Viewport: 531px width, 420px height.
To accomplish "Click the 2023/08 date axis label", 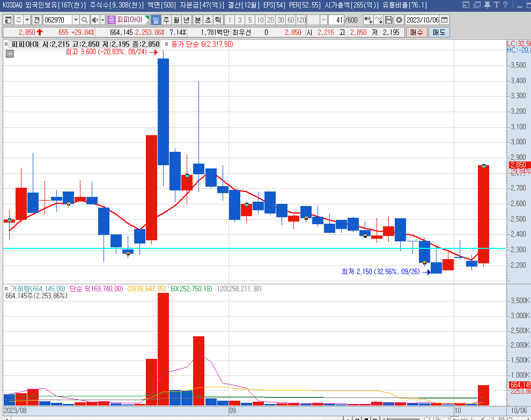I will point(15,411).
